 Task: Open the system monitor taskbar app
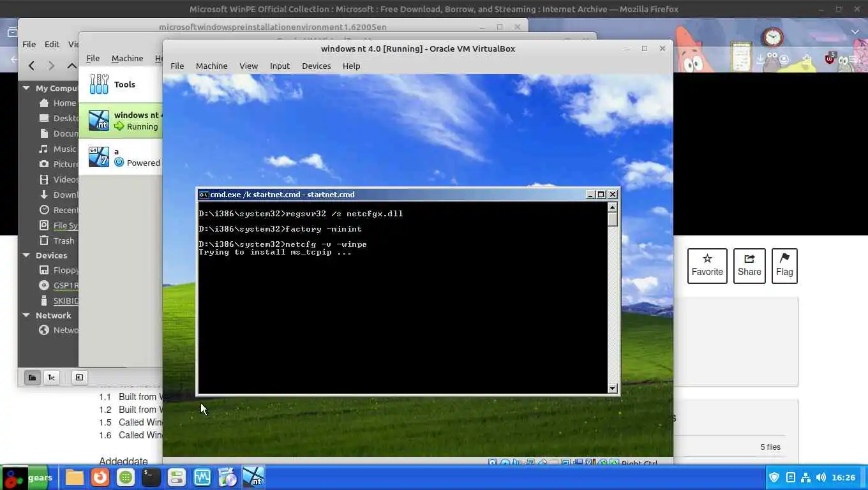[202, 477]
